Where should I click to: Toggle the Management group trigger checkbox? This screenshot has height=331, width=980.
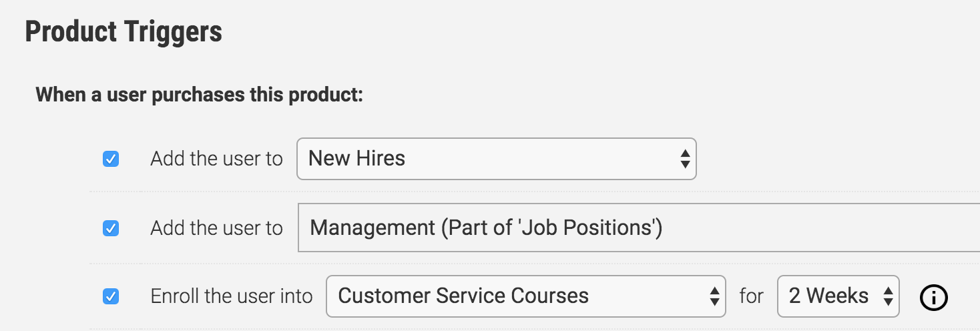(x=111, y=228)
